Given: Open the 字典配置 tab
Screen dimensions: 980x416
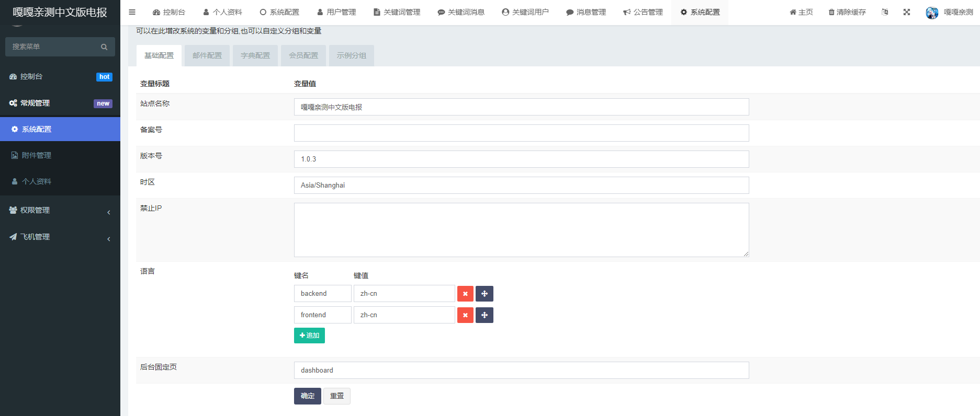Looking at the screenshot, I should 255,55.
